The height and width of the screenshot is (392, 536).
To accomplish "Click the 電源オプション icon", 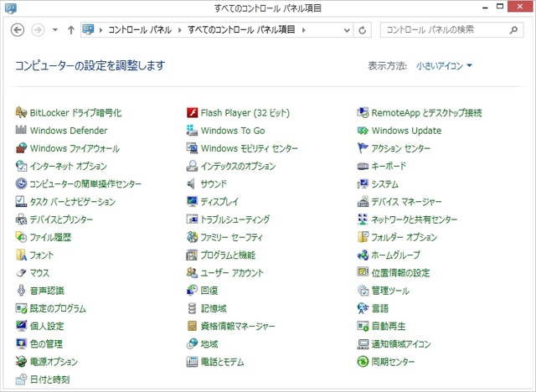I will [21, 361].
